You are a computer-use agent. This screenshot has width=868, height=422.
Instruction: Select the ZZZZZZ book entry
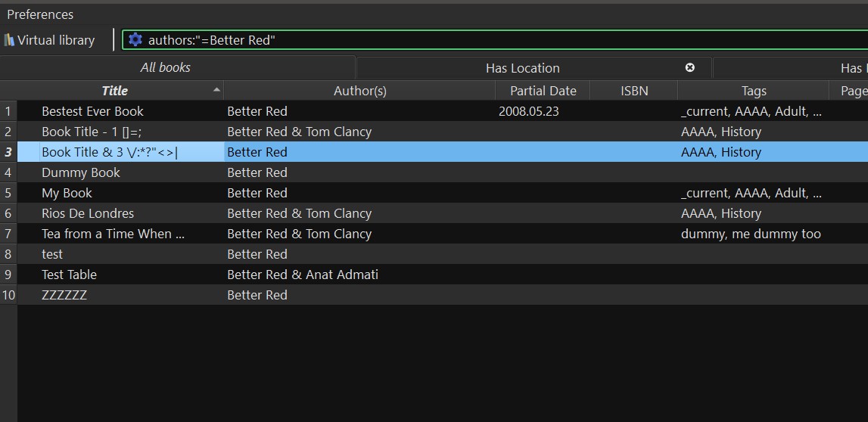click(x=64, y=295)
